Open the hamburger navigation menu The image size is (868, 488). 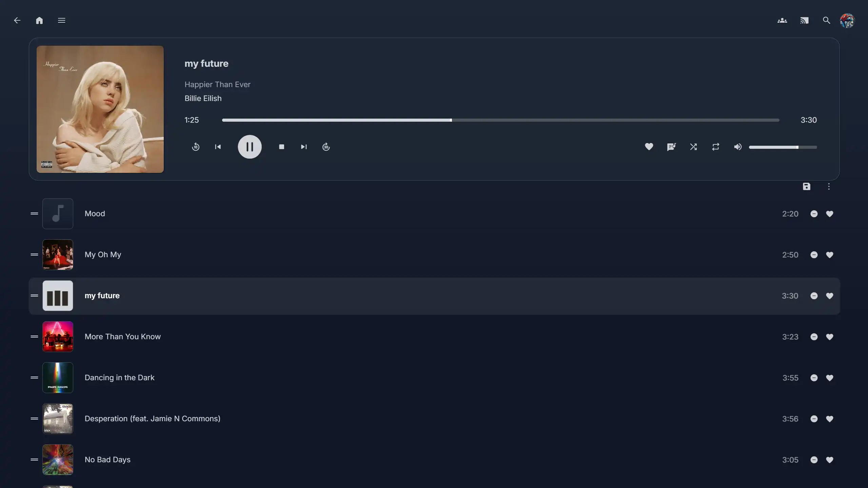coord(61,20)
